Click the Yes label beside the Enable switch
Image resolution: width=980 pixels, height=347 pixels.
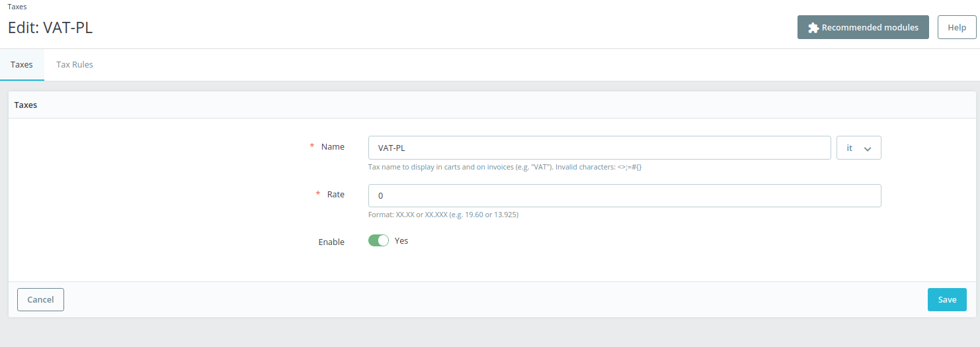coord(401,240)
